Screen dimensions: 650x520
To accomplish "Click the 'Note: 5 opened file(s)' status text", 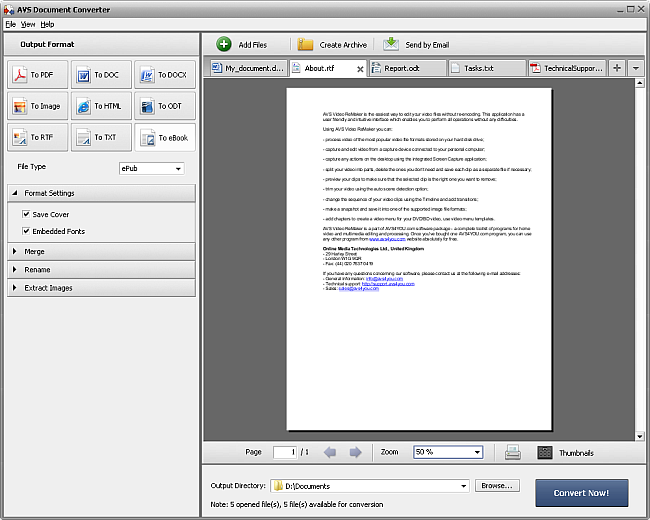I will pyautogui.click(x=296, y=504).
